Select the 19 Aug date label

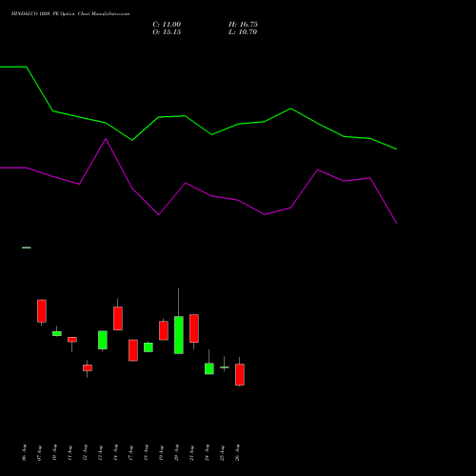point(161,452)
